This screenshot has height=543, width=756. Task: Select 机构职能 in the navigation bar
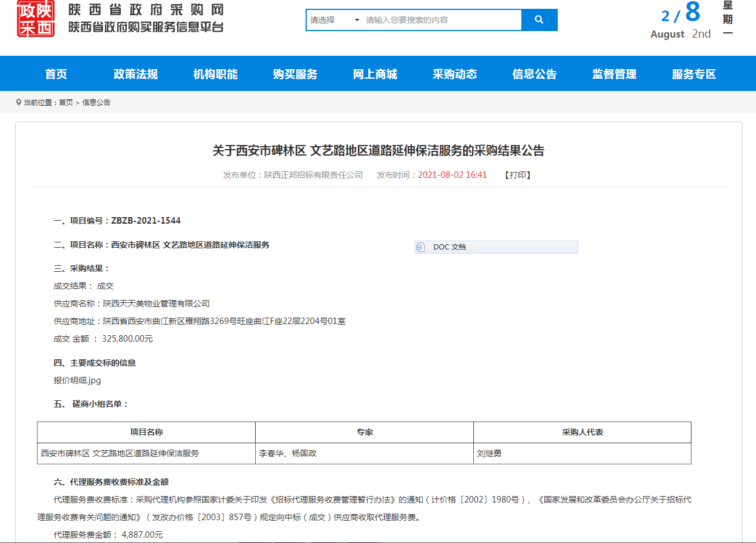pyautogui.click(x=215, y=74)
